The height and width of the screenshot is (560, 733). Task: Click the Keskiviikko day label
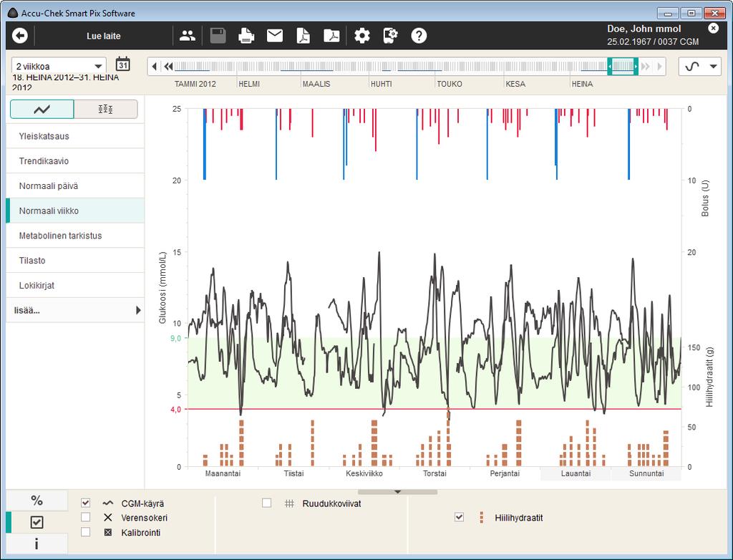[x=364, y=473]
